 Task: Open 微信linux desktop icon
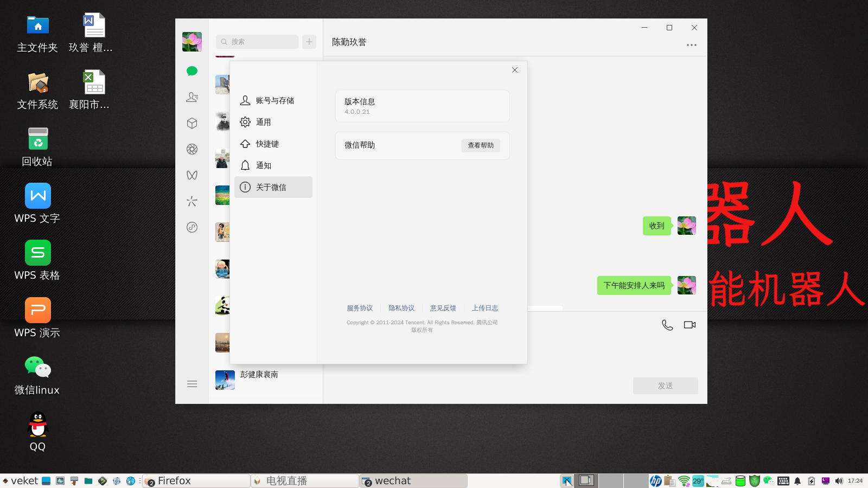point(37,375)
